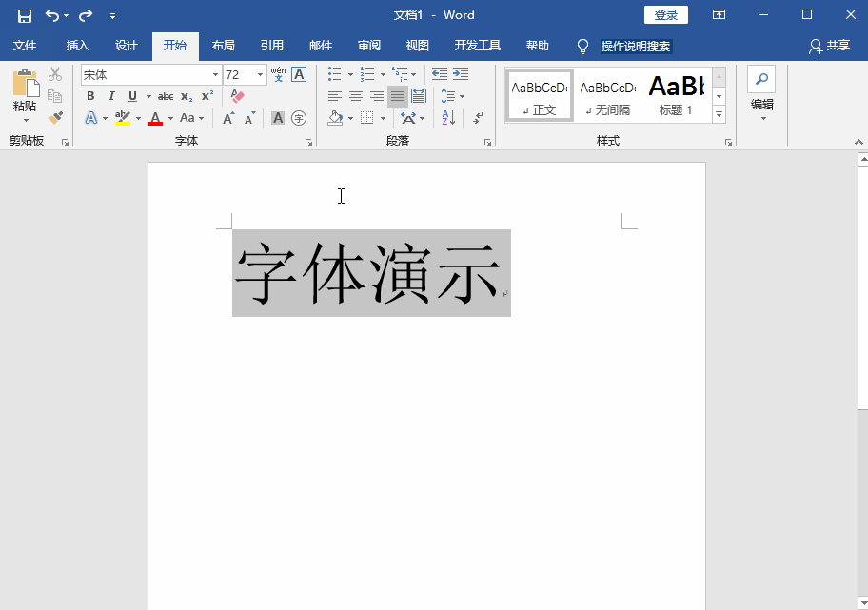Screen dimensions: 868x610
Task: Click the 登录 button
Action: pos(665,14)
